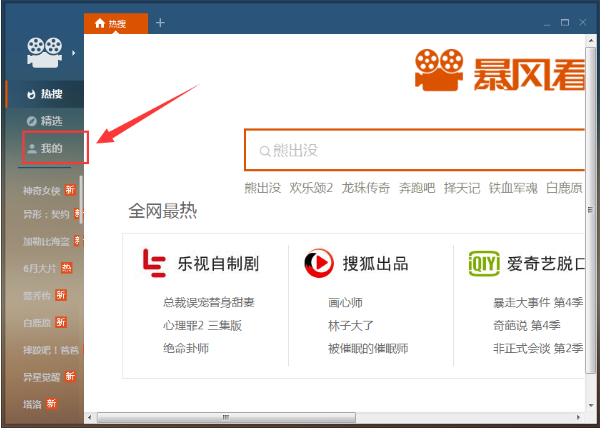600x429 pixels.
Task: Click 新 badge next to 塔洛
Action: (52, 403)
